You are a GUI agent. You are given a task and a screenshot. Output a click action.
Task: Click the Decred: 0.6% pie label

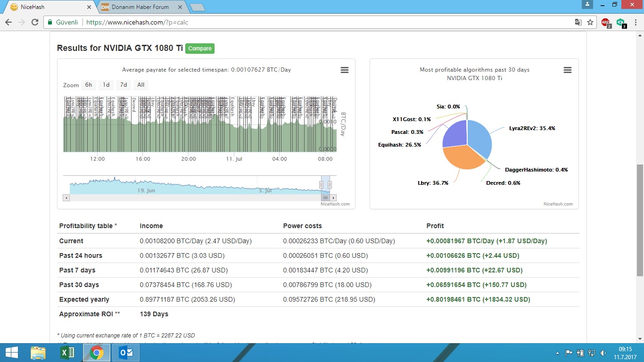(503, 183)
